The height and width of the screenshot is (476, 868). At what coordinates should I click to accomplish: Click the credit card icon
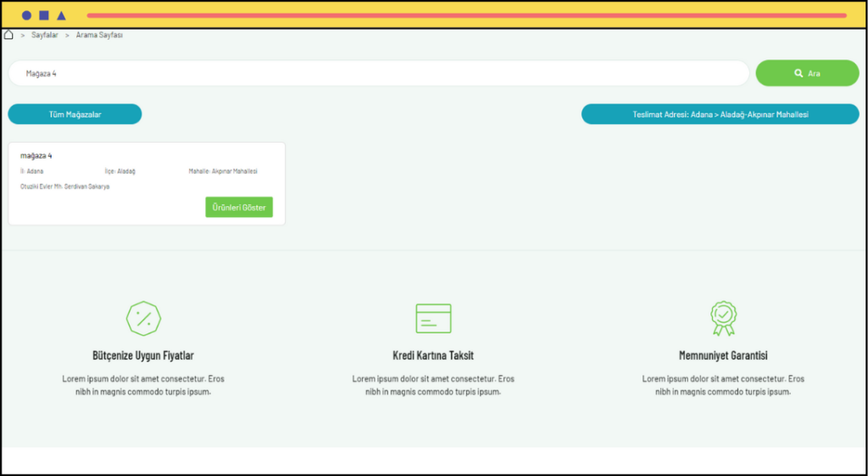pos(433,318)
